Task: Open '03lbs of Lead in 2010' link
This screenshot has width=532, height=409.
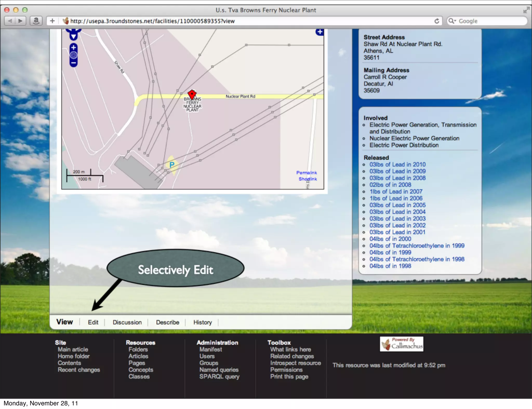Action: coord(397,165)
